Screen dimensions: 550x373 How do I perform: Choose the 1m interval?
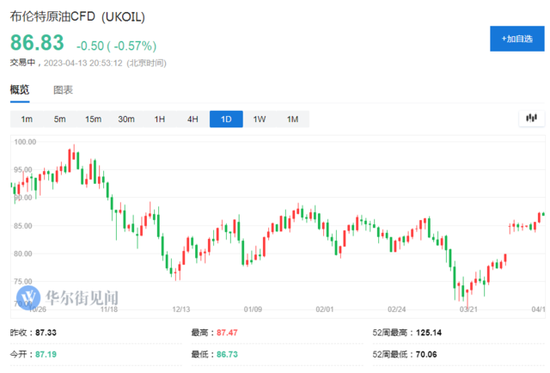(27, 119)
